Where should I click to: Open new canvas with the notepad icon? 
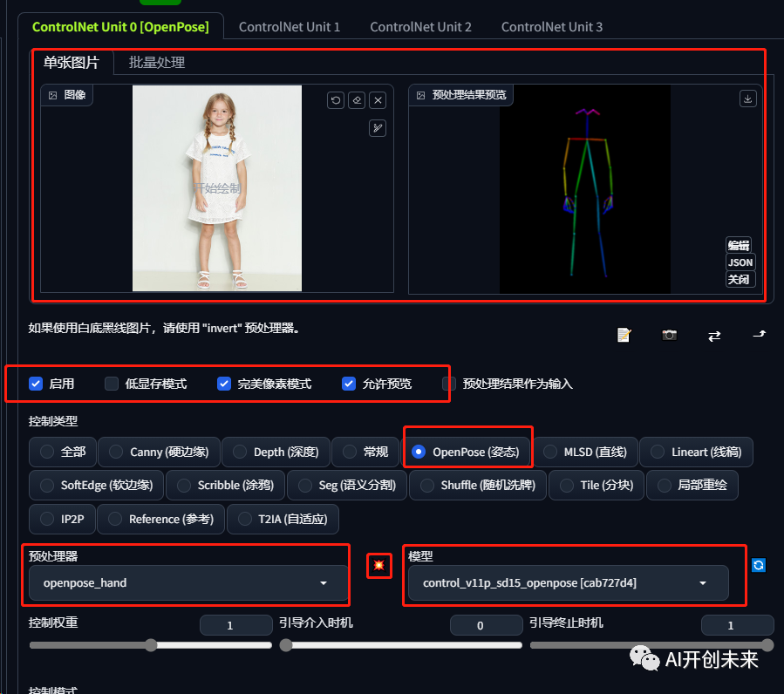[x=624, y=335]
